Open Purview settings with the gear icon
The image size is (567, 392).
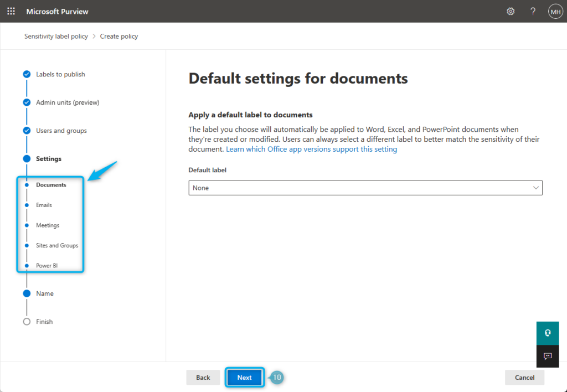tap(511, 11)
